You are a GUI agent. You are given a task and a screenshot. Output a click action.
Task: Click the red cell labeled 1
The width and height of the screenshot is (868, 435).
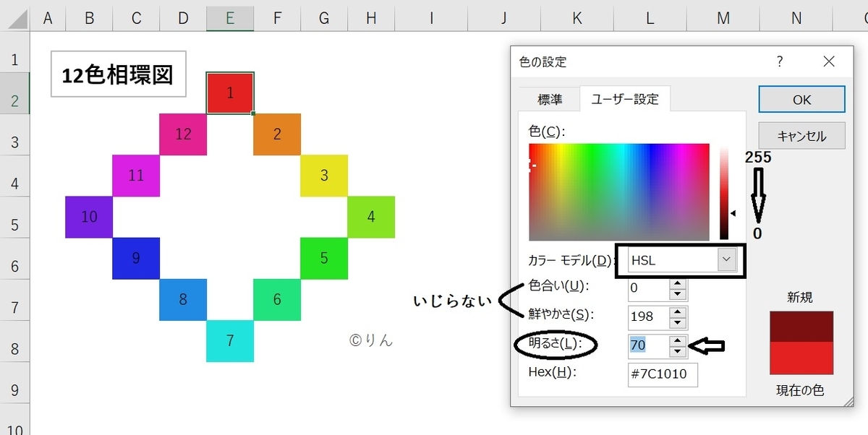pos(230,93)
